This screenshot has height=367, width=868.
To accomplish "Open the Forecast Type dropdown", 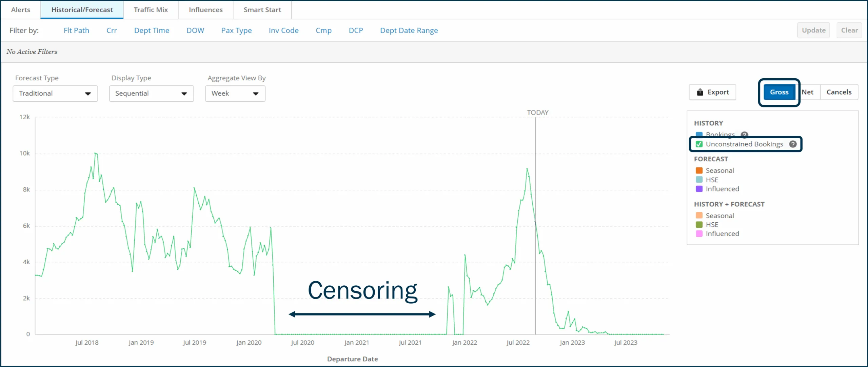I will click(x=55, y=94).
